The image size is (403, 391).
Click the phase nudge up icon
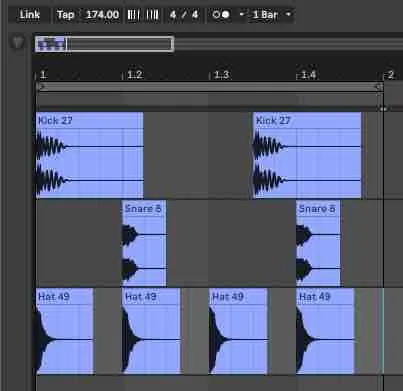pyautogui.click(x=152, y=15)
